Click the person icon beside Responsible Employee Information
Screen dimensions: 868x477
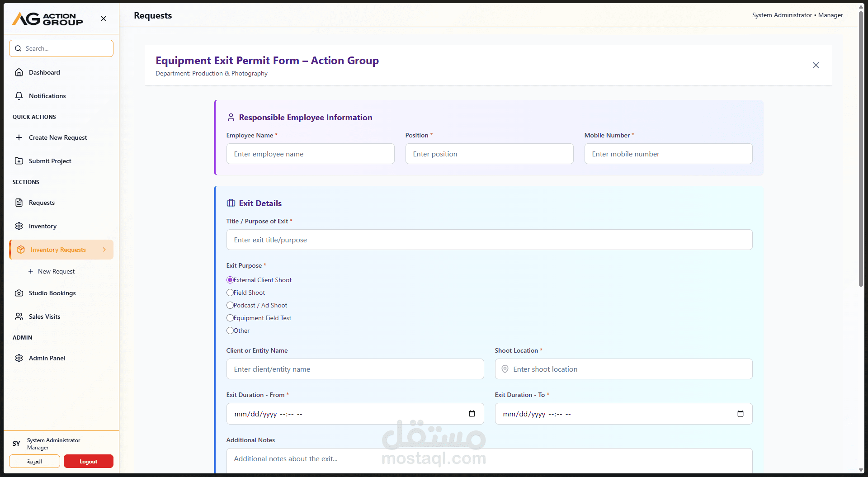[231, 117]
